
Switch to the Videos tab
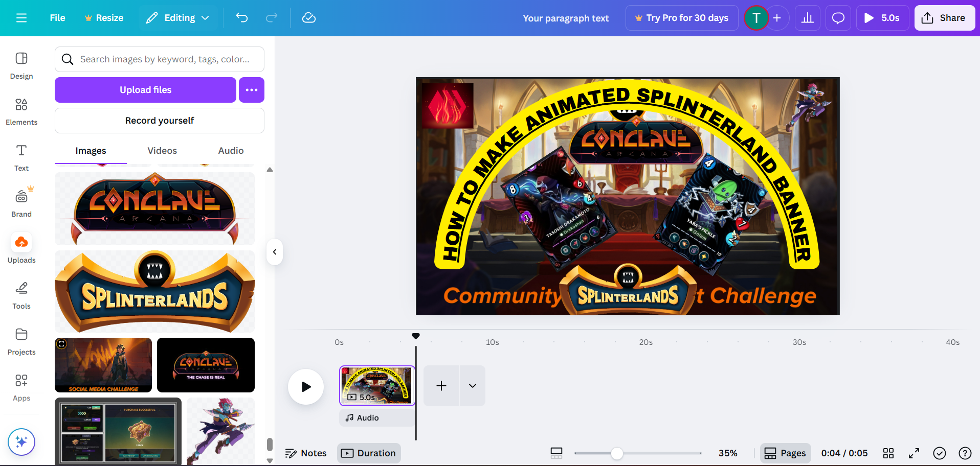coord(162,151)
